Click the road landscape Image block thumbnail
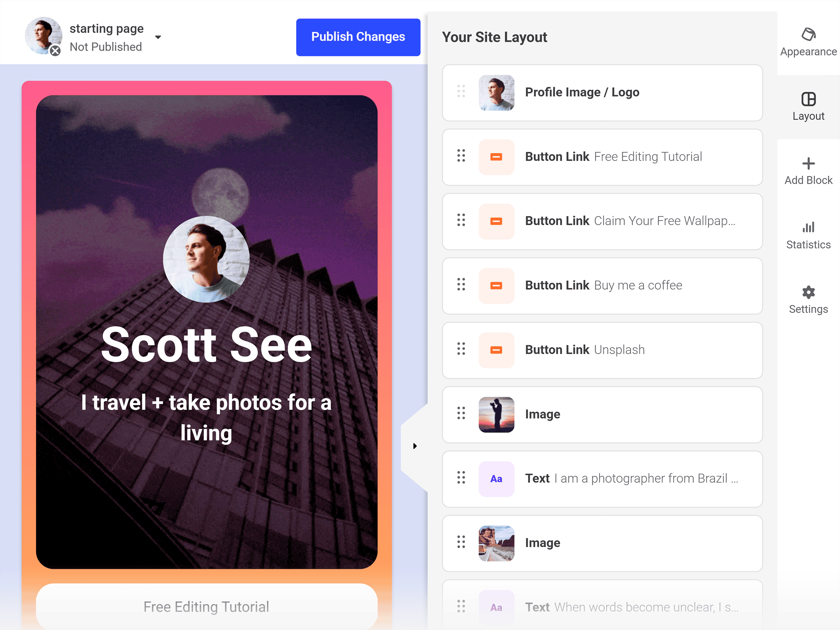Image resolution: width=840 pixels, height=630 pixels. (496, 543)
